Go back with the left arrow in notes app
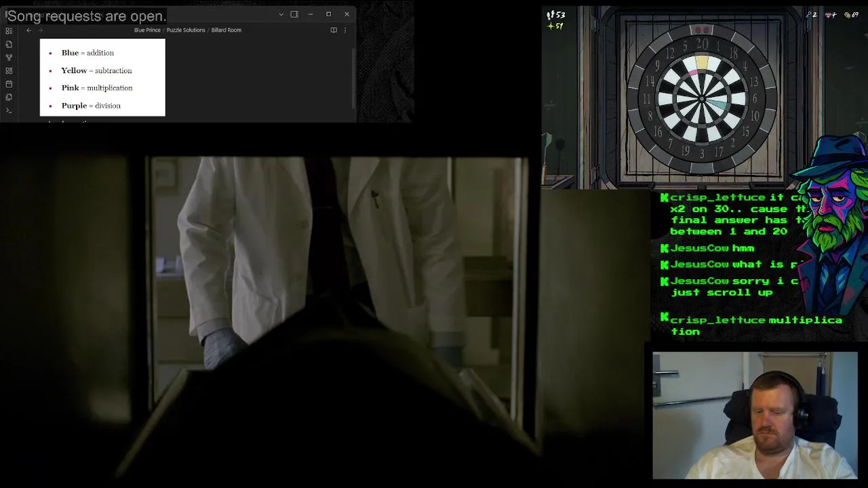 click(28, 30)
